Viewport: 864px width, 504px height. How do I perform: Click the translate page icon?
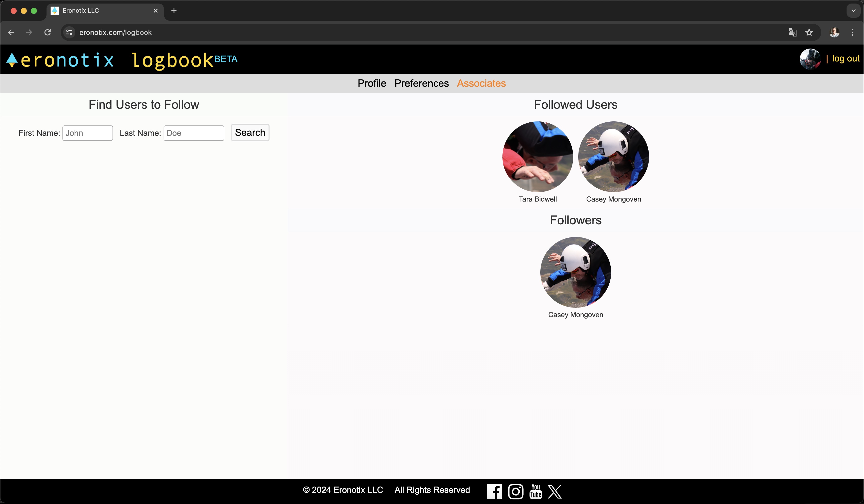pos(793,32)
